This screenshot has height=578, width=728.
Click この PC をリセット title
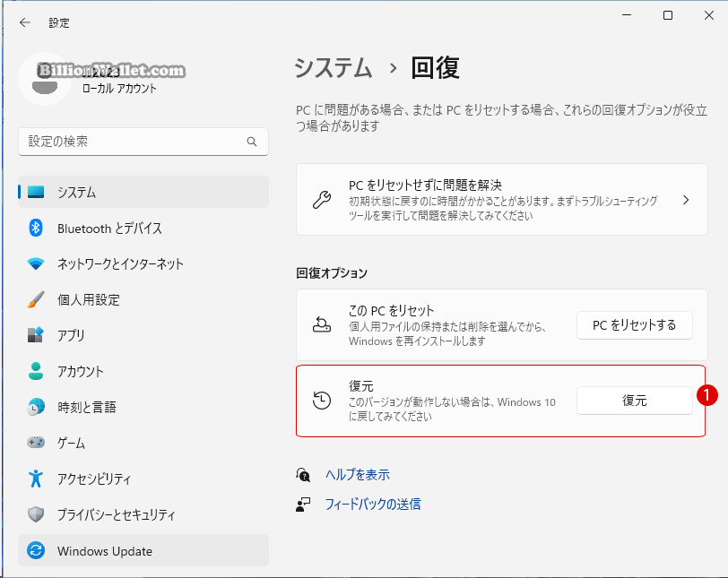coord(391,310)
